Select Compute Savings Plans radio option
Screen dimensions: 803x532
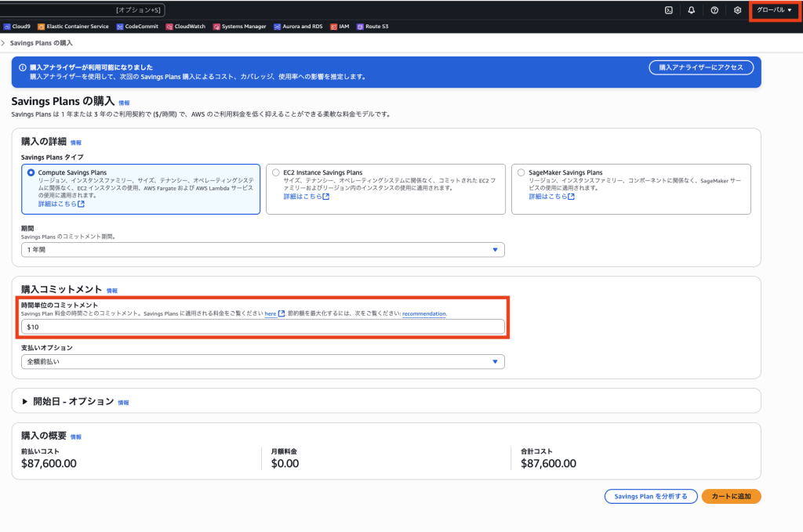31,172
